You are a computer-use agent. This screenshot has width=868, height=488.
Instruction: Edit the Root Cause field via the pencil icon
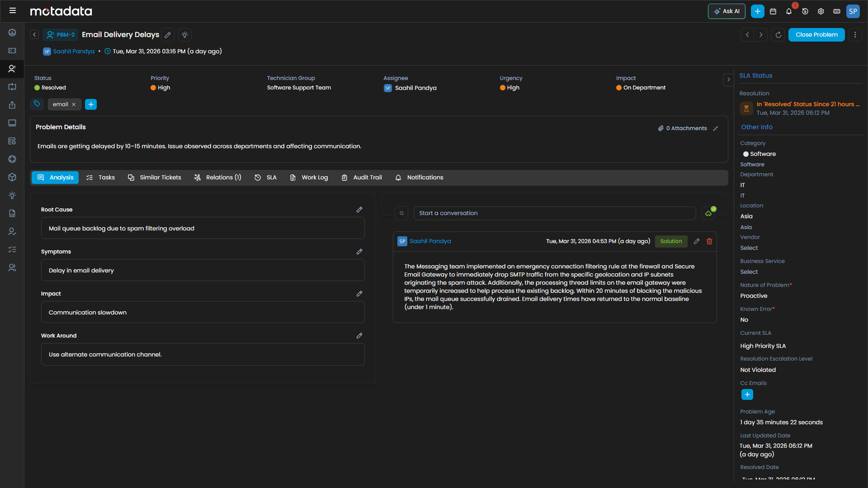pyautogui.click(x=359, y=210)
